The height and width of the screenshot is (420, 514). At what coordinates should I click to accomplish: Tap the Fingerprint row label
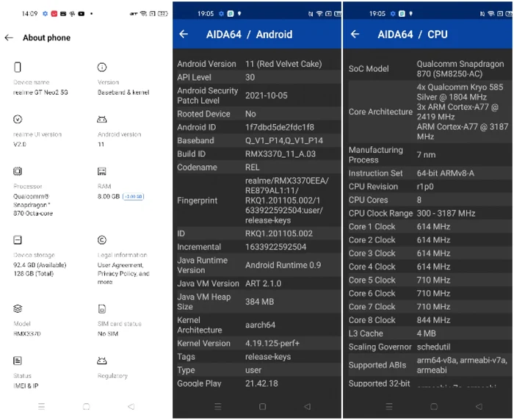point(197,200)
